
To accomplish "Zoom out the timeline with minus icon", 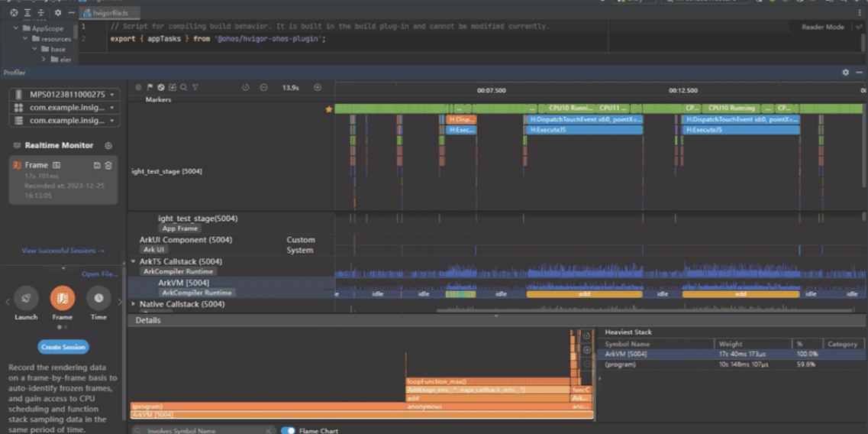I will 263,88.
